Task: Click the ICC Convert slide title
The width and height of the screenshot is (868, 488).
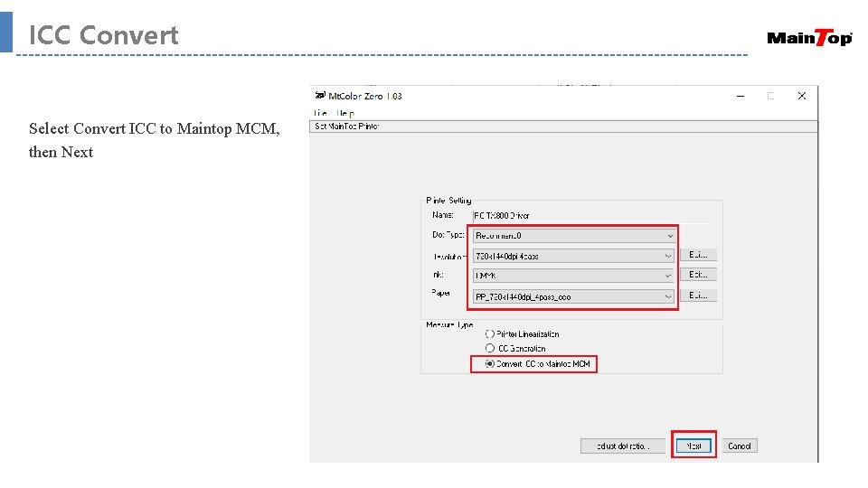Action: coord(103,35)
